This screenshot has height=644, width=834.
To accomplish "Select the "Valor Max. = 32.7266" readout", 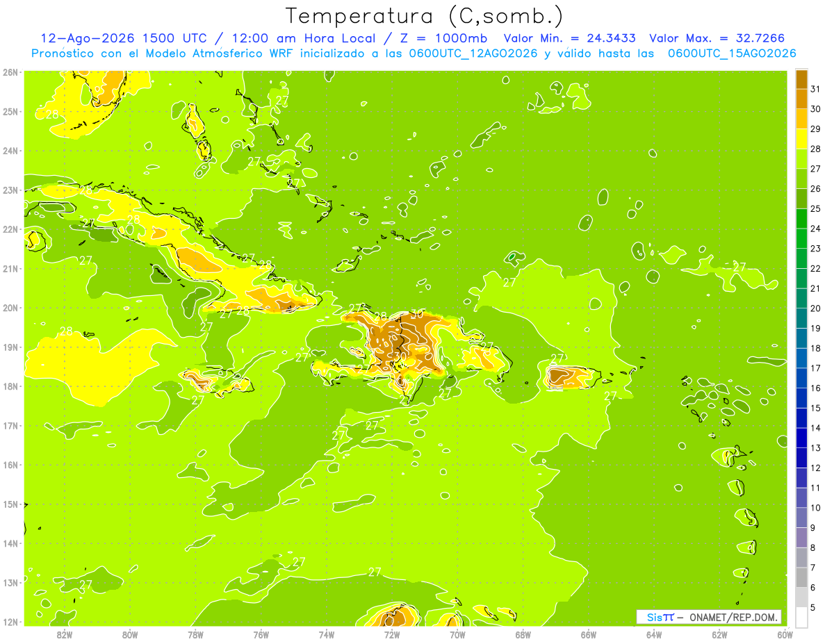I will 717,38.
